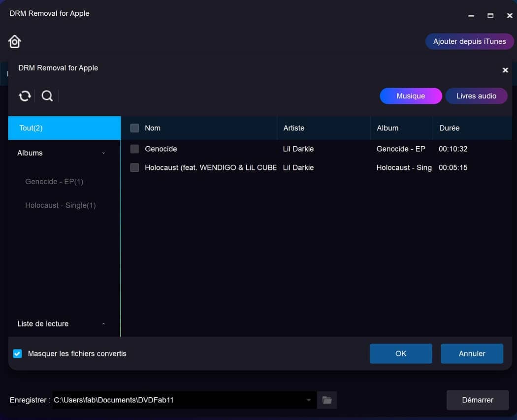Click the 00:10:32 duration value
Screen dimensions: 517x420
(x=452, y=149)
